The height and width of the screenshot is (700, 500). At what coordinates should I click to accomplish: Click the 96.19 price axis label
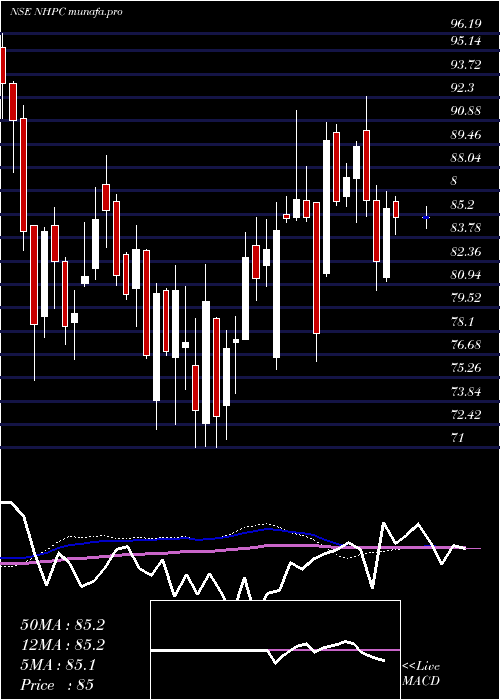465,24
